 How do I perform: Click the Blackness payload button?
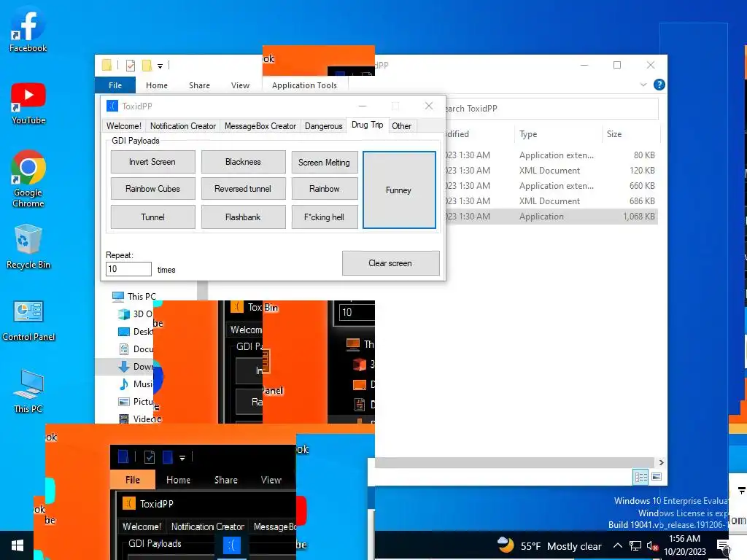[243, 162]
